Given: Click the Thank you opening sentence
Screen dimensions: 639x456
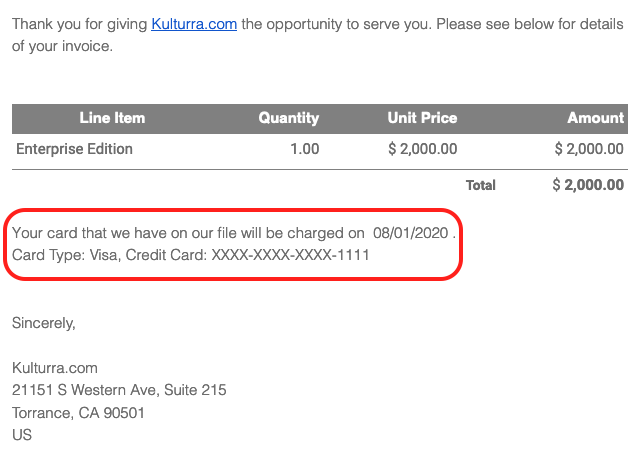Looking at the screenshot, I should (x=80, y=23).
